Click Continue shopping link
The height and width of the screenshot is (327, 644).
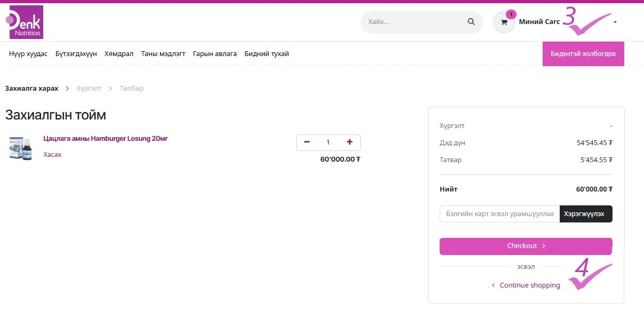529,285
